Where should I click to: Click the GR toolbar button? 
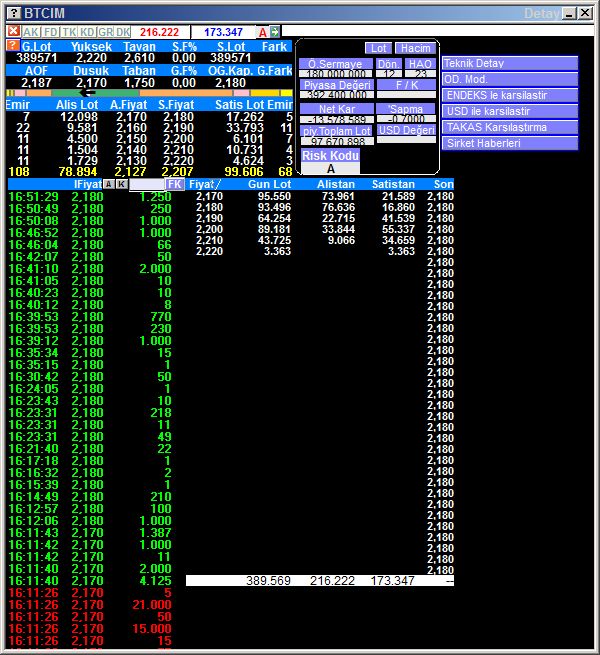click(x=106, y=32)
